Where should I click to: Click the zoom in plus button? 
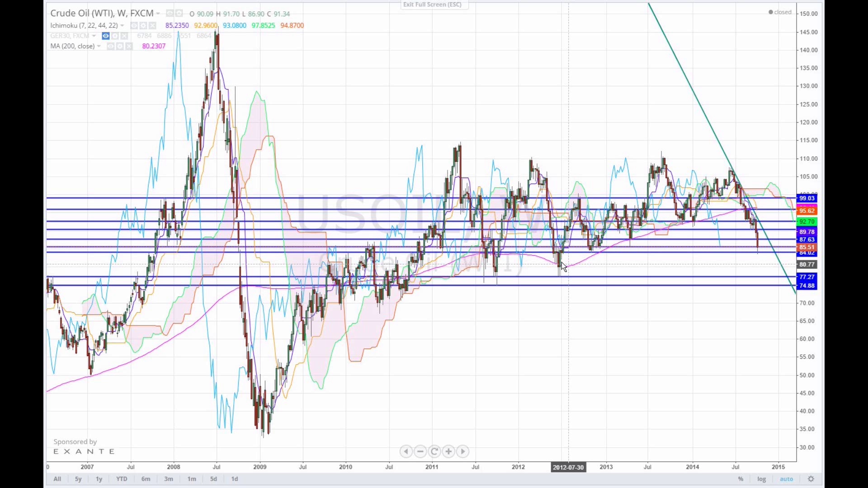tap(448, 451)
